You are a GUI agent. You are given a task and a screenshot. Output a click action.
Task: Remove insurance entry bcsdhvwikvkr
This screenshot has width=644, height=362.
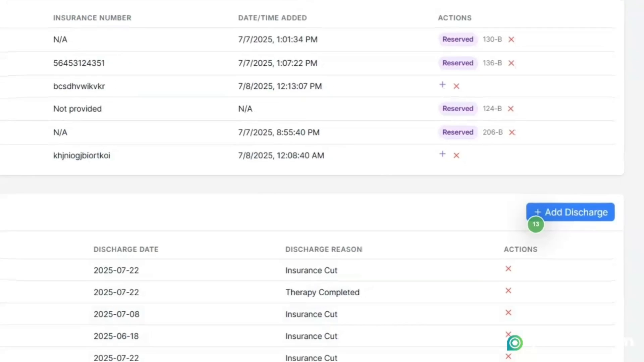point(456,86)
